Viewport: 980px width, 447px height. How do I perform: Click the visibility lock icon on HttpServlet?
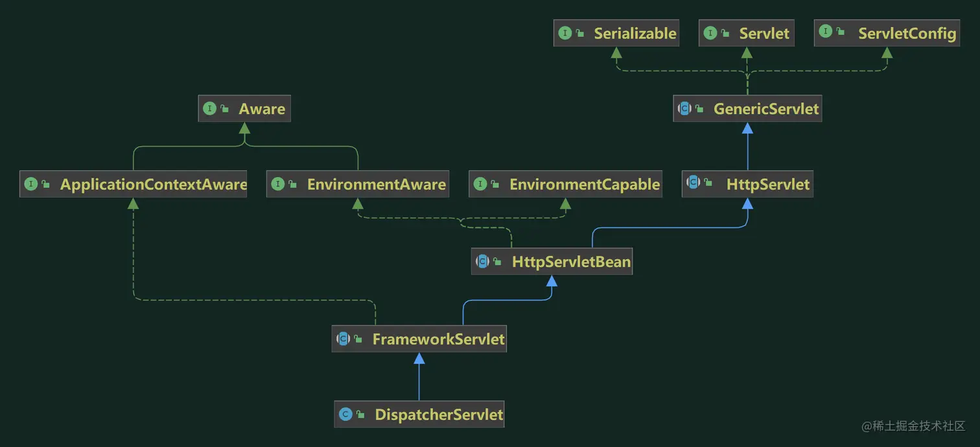point(708,182)
